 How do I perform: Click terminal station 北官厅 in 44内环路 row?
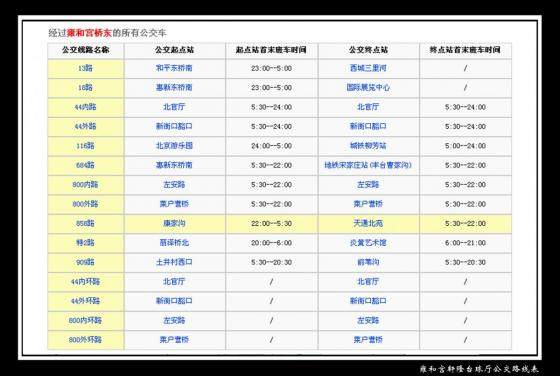[368, 281]
